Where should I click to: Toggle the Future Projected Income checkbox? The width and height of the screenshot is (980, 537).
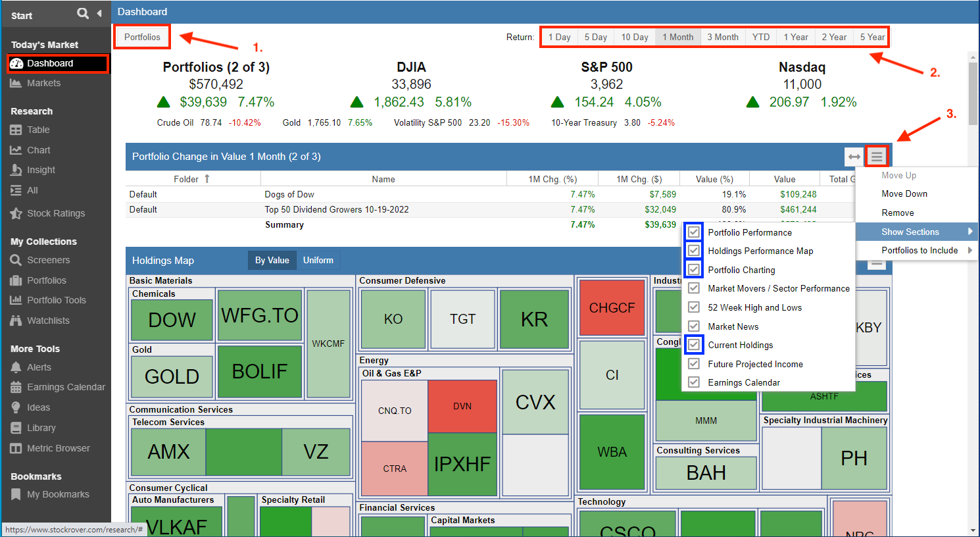[693, 363]
